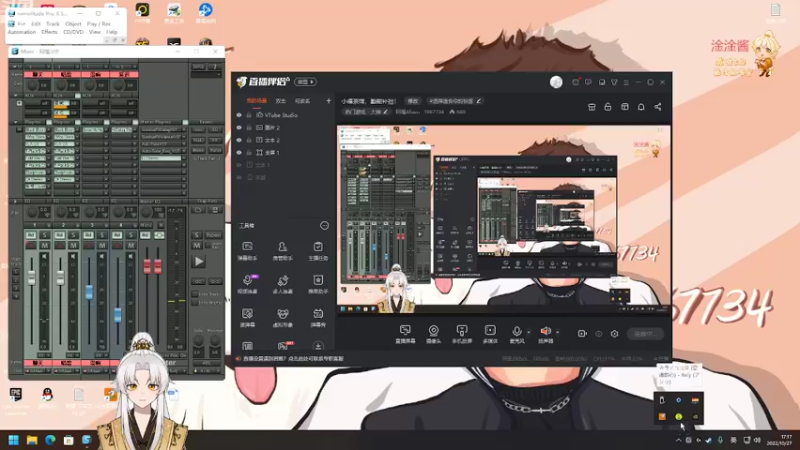The image size is (800, 450).
Task: Toggle visibility of the 文本 2 source
Action: (239, 140)
